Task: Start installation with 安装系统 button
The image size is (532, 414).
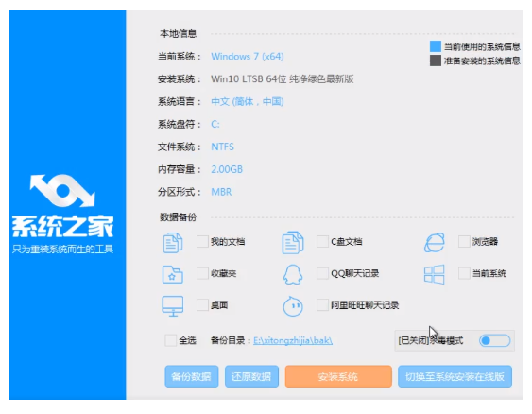Action: tap(338, 376)
